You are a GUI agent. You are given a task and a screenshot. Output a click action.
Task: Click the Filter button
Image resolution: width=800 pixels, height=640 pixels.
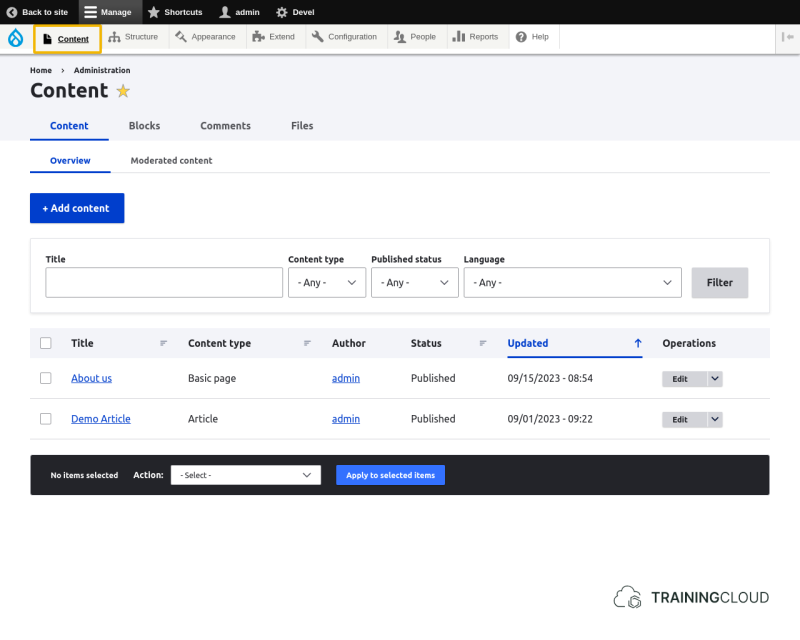(719, 283)
